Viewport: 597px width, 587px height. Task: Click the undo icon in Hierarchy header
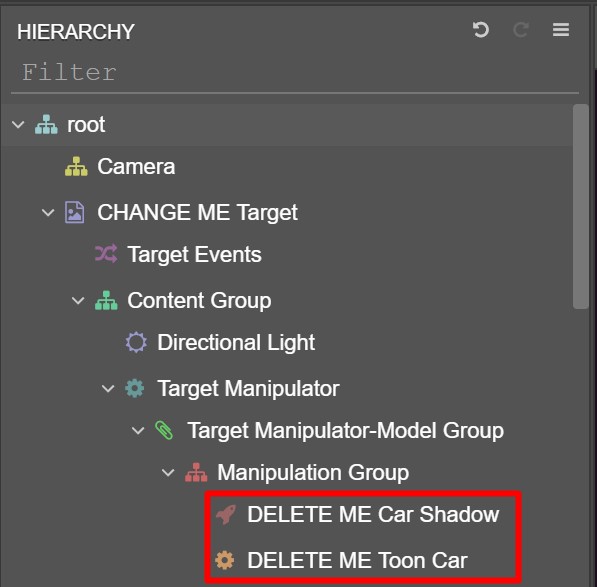(x=480, y=30)
